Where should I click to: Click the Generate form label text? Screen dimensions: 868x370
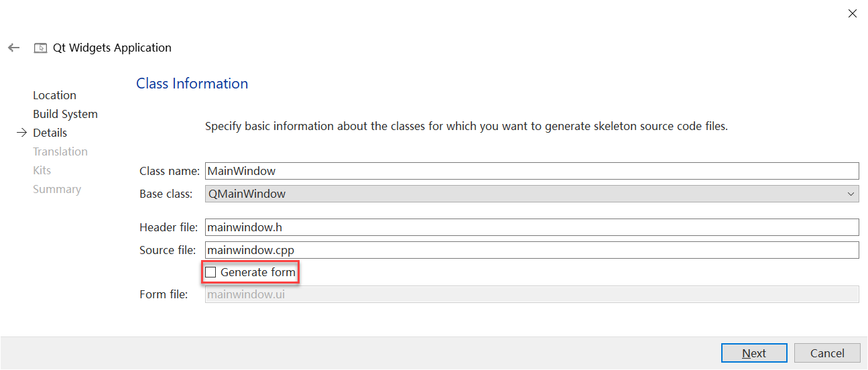[258, 272]
